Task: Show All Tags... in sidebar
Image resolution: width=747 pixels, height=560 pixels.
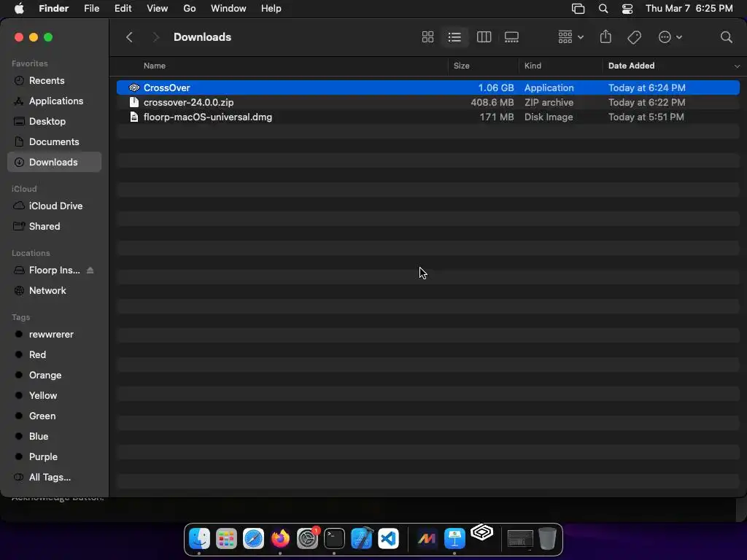Action: 54,477
